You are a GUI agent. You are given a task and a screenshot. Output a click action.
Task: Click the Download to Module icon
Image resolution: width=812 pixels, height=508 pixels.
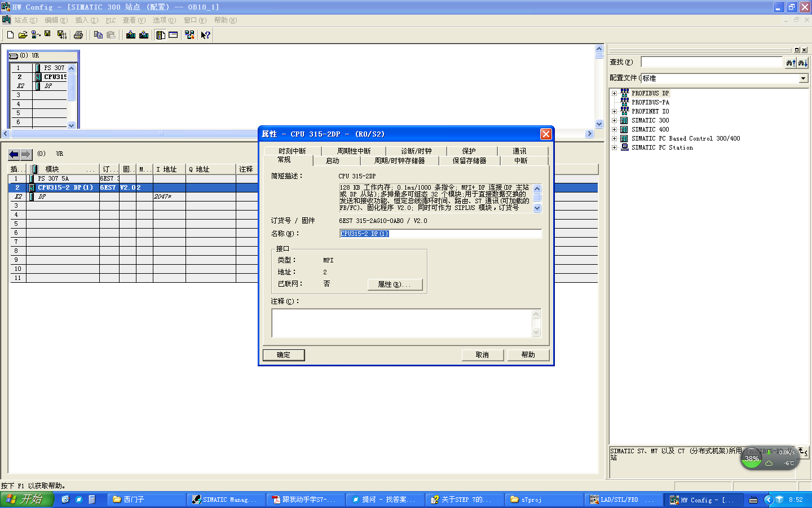pos(131,35)
